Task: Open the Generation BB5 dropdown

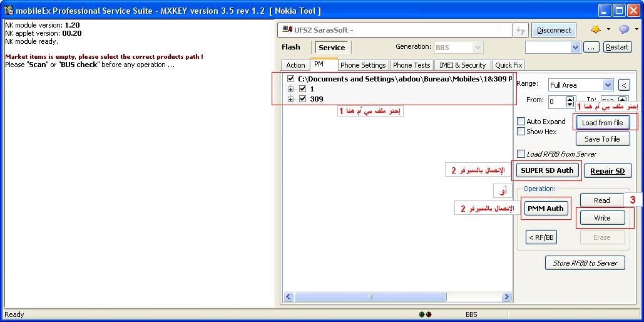Action: [478, 47]
